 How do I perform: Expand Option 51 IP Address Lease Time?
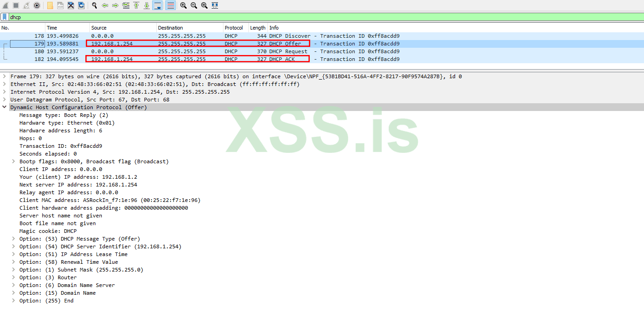point(13,254)
